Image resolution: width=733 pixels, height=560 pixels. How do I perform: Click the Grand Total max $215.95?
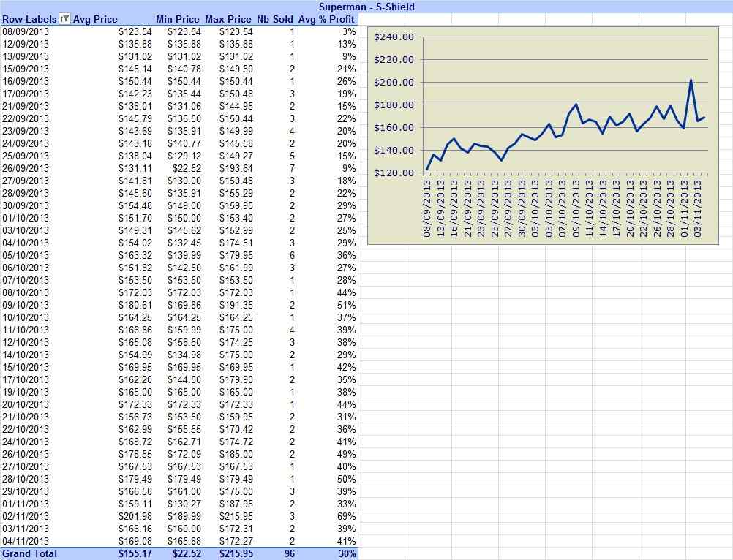point(236,553)
